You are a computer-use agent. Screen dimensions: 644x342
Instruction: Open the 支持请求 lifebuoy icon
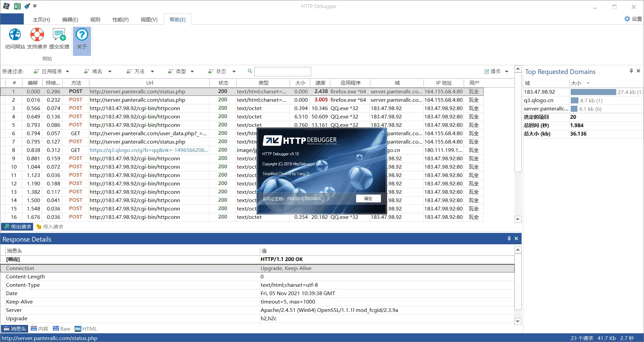37,34
